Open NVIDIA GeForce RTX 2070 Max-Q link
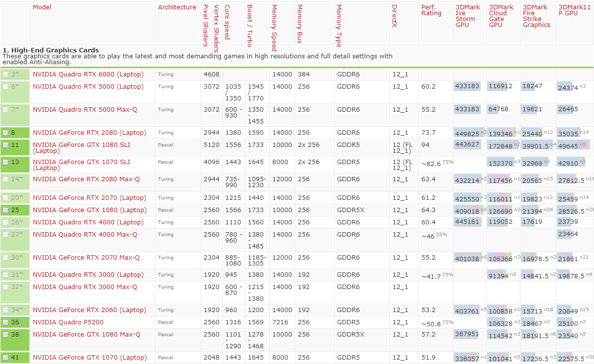The width and height of the screenshot is (594, 364). [x=86, y=258]
